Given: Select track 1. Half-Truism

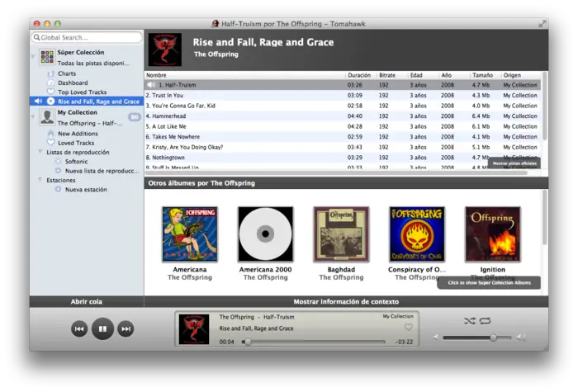Looking at the screenshot, I should (x=343, y=85).
